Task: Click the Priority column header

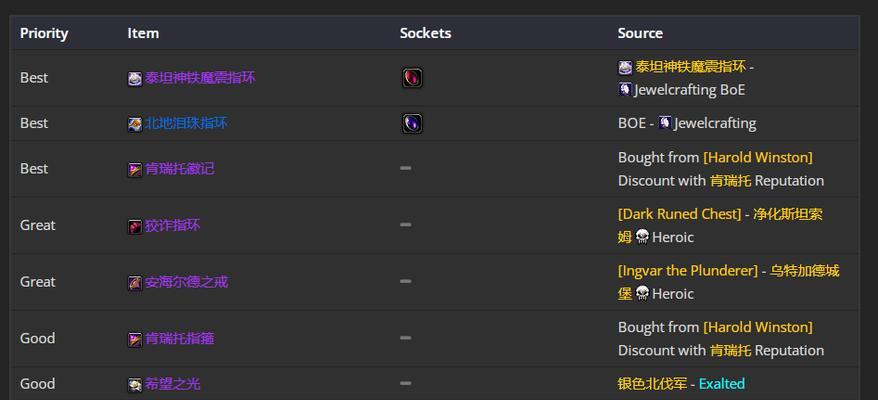Action: point(44,33)
